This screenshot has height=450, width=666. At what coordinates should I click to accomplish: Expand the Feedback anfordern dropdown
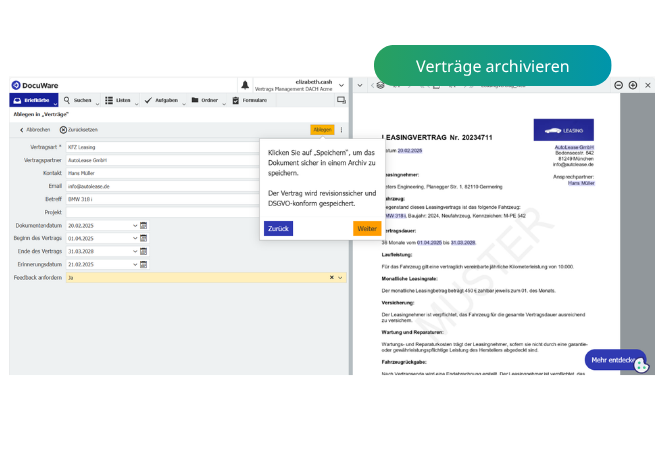coord(340,277)
